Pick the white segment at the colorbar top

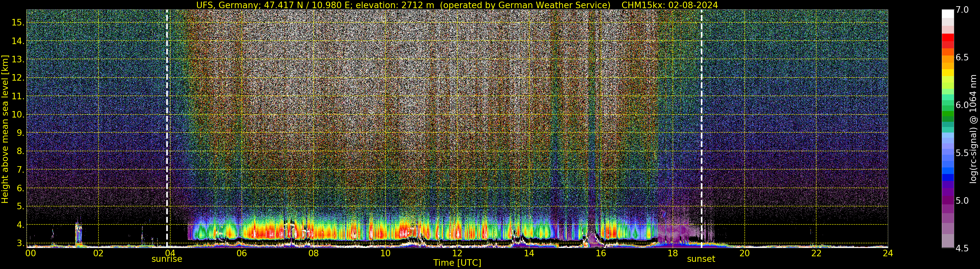[948, 14]
